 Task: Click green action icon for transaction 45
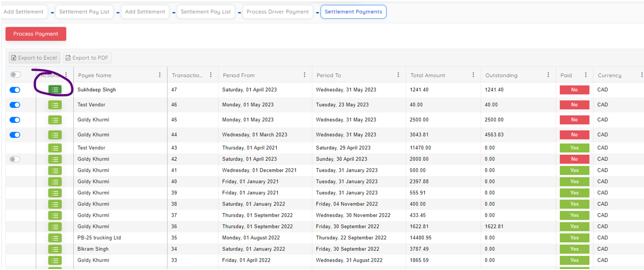(x=55, y=120)
